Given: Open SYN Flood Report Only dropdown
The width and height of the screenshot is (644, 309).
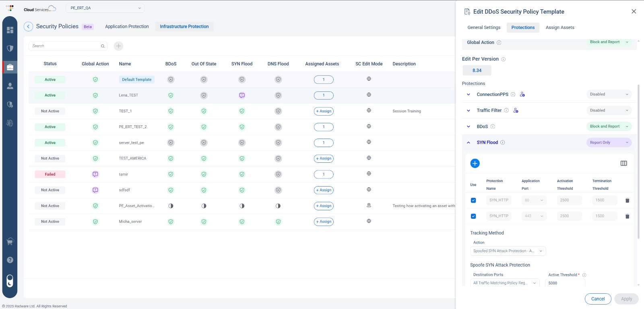Looking at the screenshot, I should [x=609, y=143].
